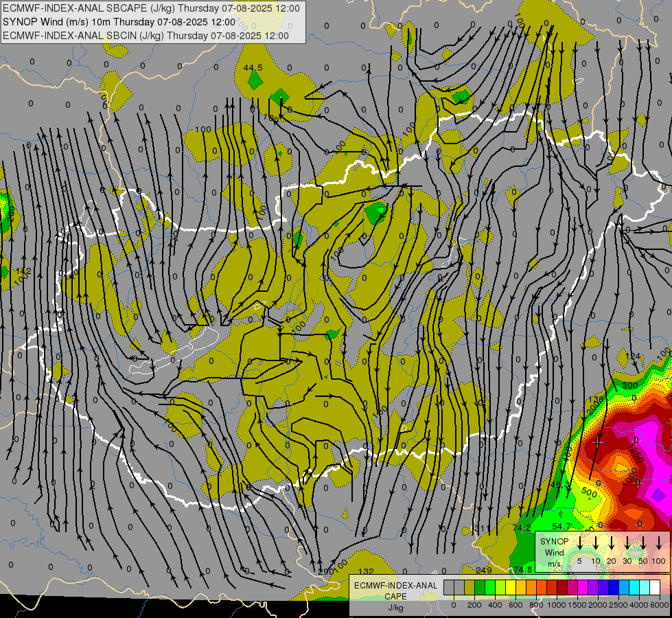Click the 20 m/s wind arrow in legend
672x618 pixels.
click(x=612, y=543)
